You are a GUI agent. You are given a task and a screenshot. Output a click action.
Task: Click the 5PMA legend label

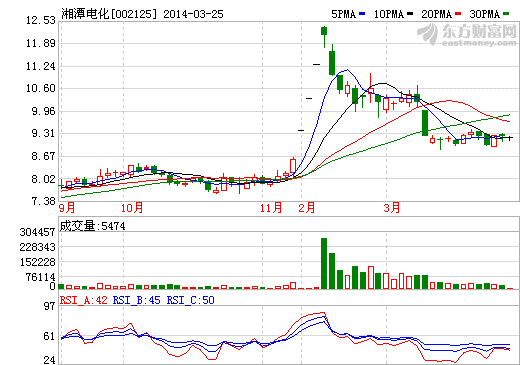(343, 14)
